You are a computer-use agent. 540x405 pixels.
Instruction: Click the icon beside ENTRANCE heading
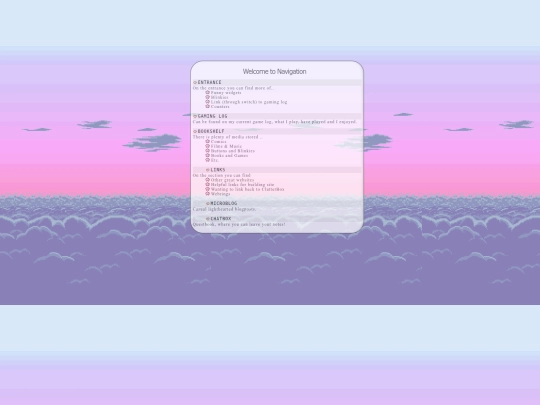(x=195, y=82)
